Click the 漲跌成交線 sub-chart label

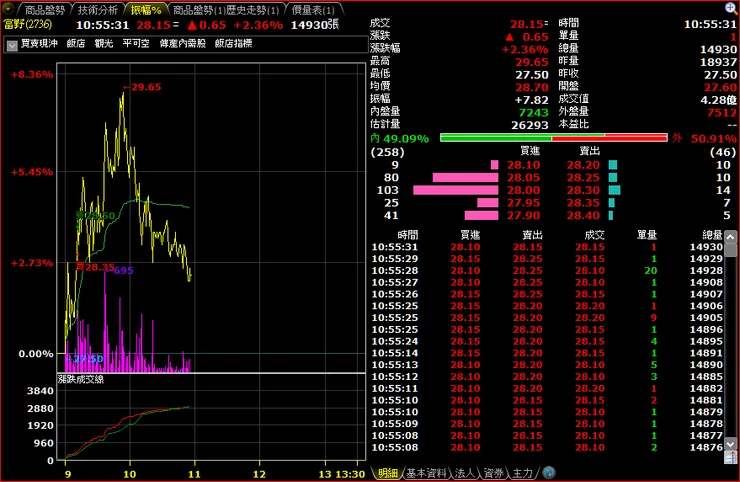pyautogui.click(x=81, y=380)
